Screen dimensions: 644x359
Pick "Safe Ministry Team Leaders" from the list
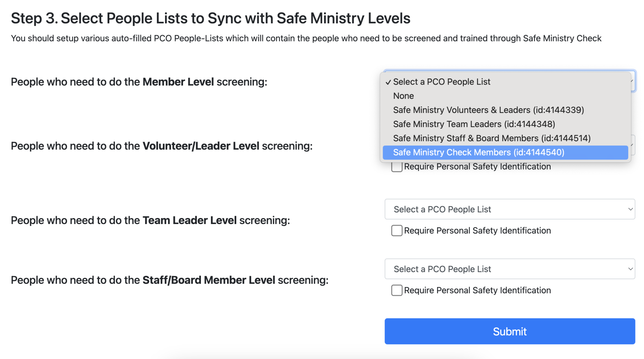coord(474,124)
